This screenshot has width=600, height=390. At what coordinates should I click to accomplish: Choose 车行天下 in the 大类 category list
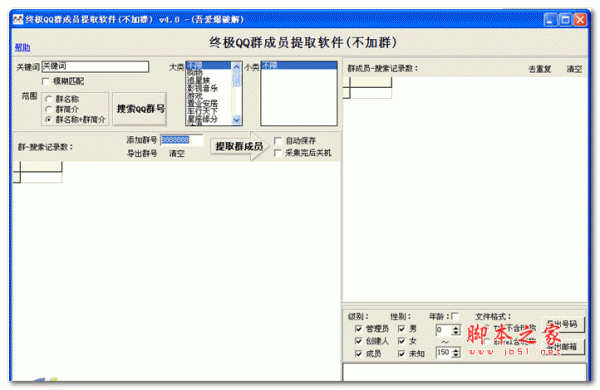[x=209, y=111]
